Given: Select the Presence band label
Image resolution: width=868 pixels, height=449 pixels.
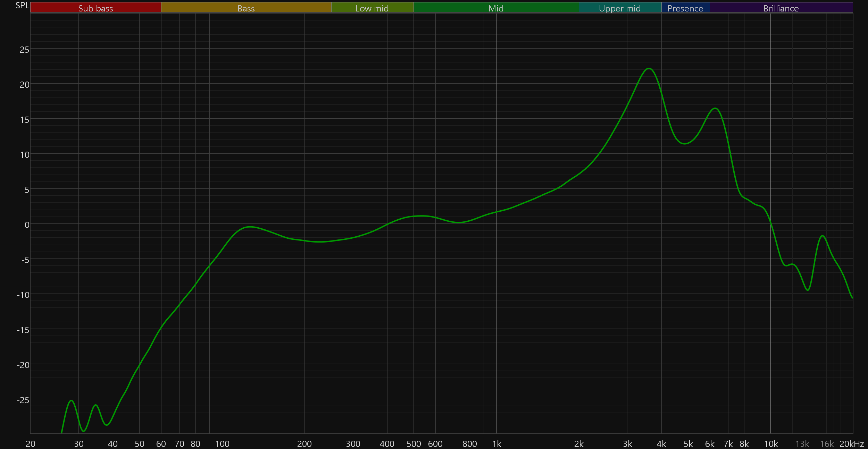Looking at the screenshot, I should click(x=685, y=8).
